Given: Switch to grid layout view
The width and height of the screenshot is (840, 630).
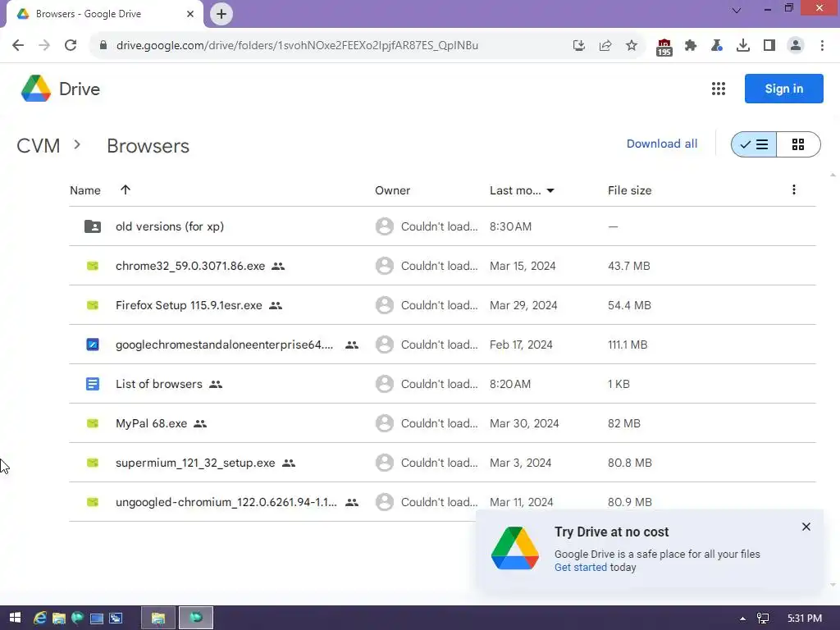Looking at the screenshot, I should pyautogui.click(x=798, y=144).
